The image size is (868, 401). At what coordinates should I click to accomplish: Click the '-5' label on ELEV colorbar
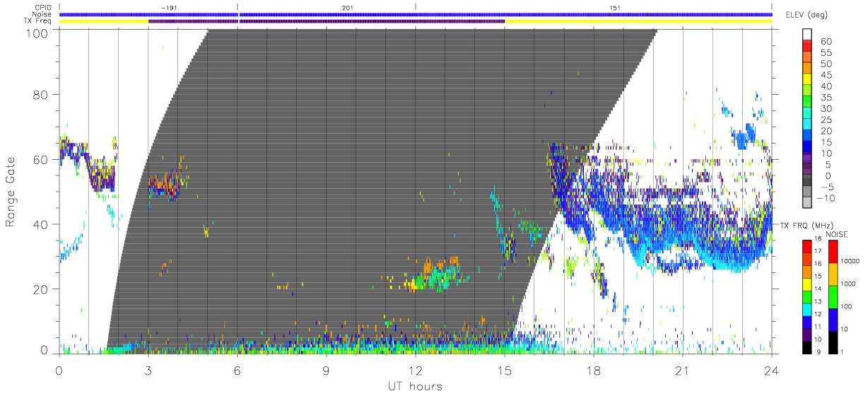click(x=829, y=187)
